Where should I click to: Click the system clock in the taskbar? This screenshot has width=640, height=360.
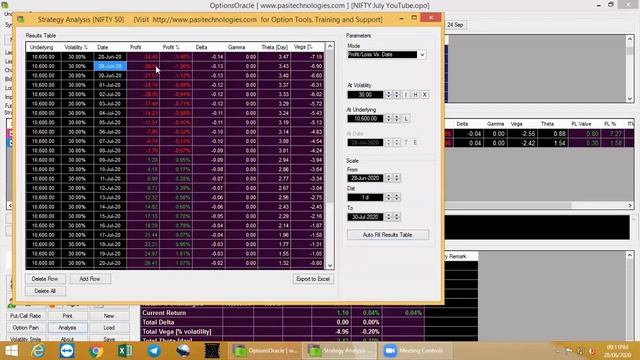617,351
